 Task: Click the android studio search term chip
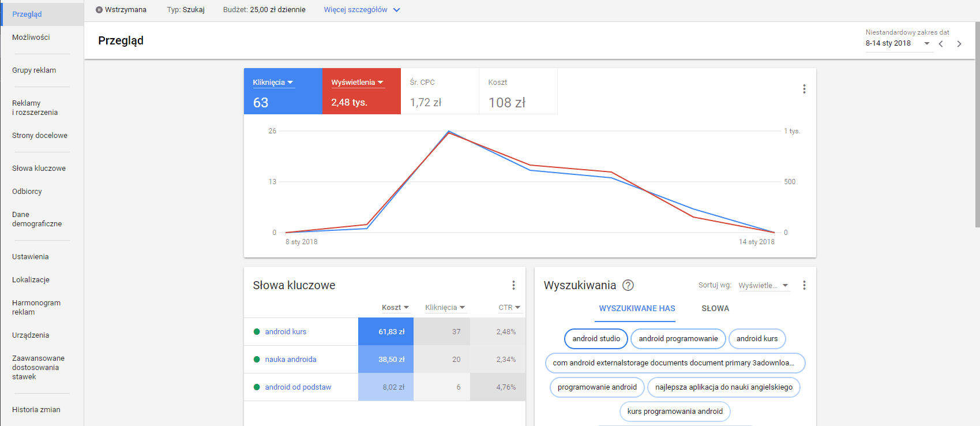pyautogui.click(x=596, y=339)
